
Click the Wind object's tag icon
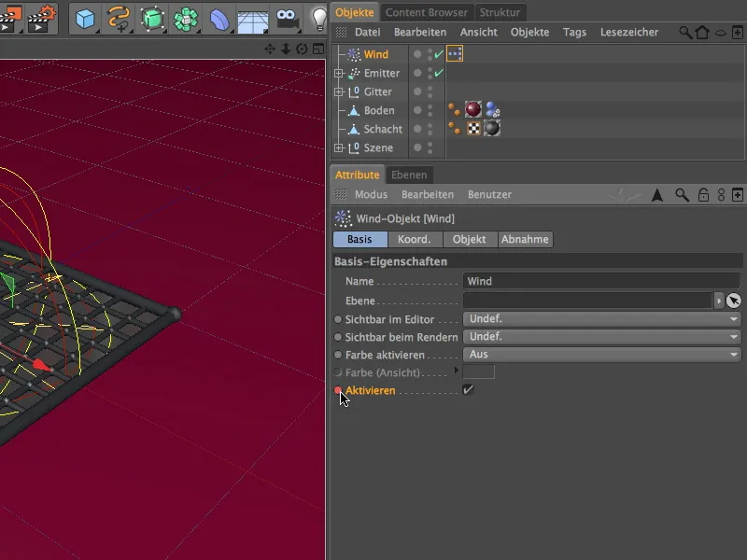point(455,54)
